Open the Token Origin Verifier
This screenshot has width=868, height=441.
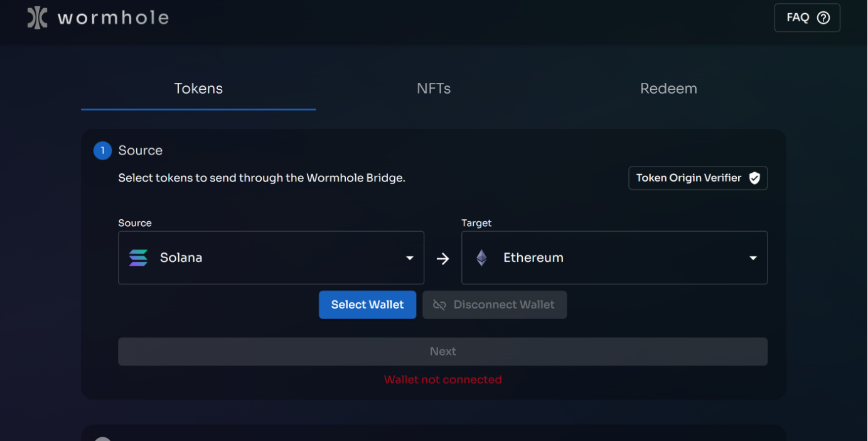[x=697, y=178]
